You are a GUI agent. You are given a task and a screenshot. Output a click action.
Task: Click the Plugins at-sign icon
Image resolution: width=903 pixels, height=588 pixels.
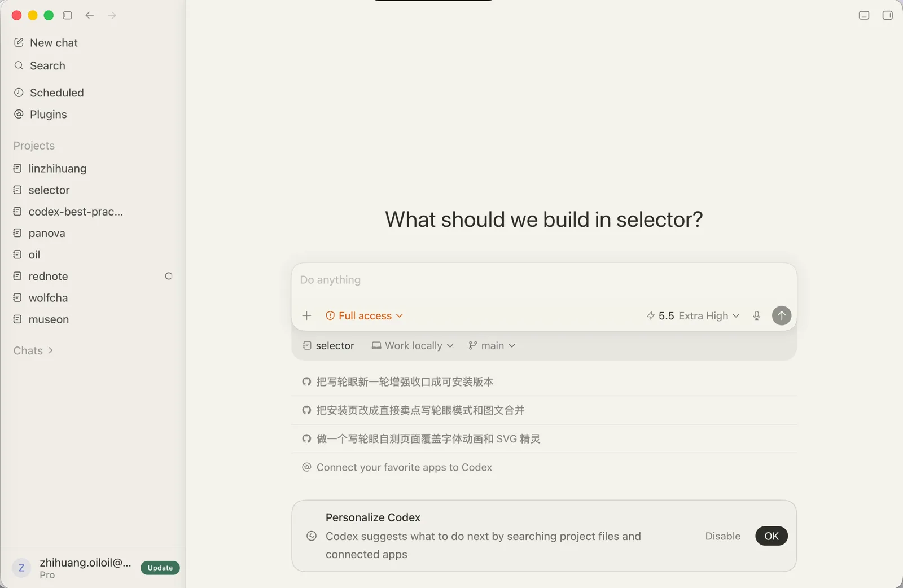pyautogui.click(x=19, y=114)
